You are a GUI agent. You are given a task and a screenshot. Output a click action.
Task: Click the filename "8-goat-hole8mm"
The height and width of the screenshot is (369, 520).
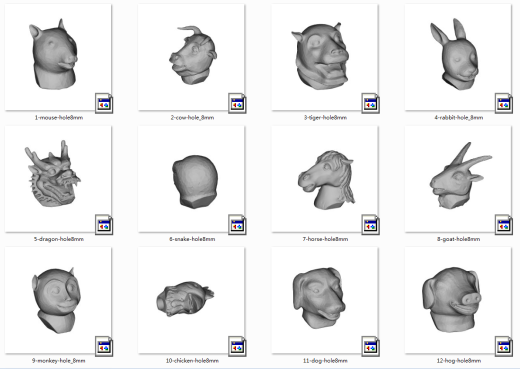click(459, 239)
